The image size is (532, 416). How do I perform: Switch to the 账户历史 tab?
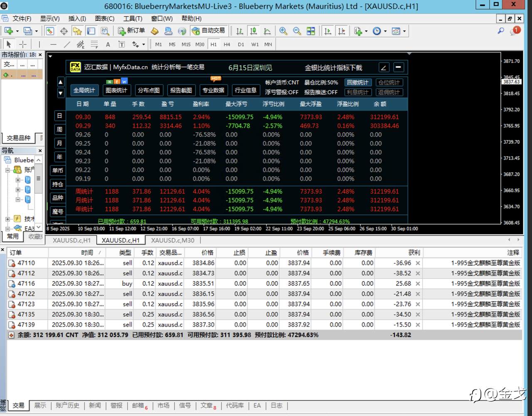pos(67,405)
